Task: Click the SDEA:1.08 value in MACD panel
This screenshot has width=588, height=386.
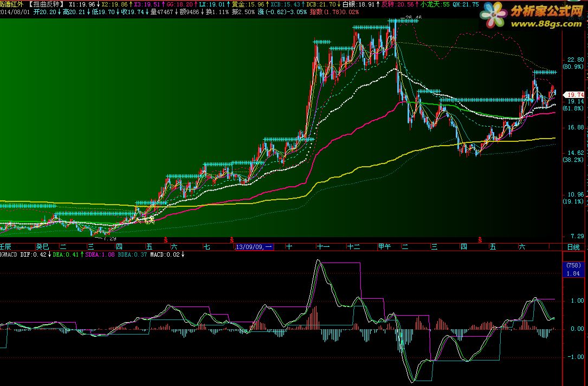Action: click(100, 254)
